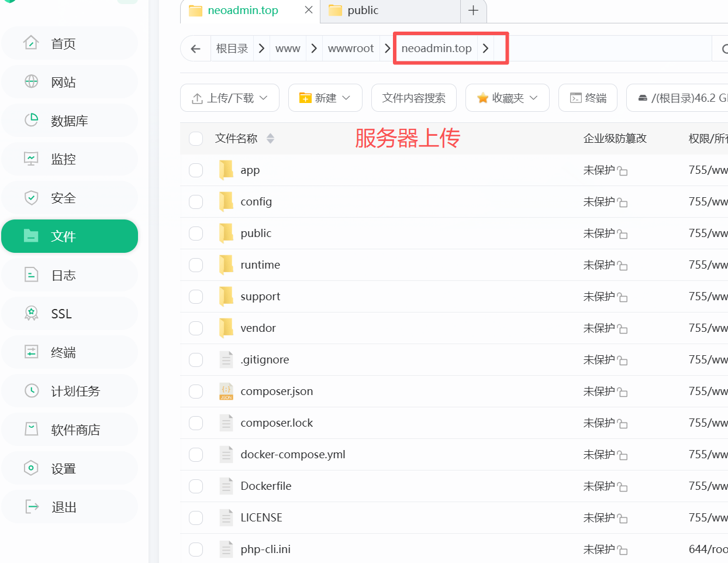
Task: Click the lock icon beside app folder
Action: pos(623,171)
